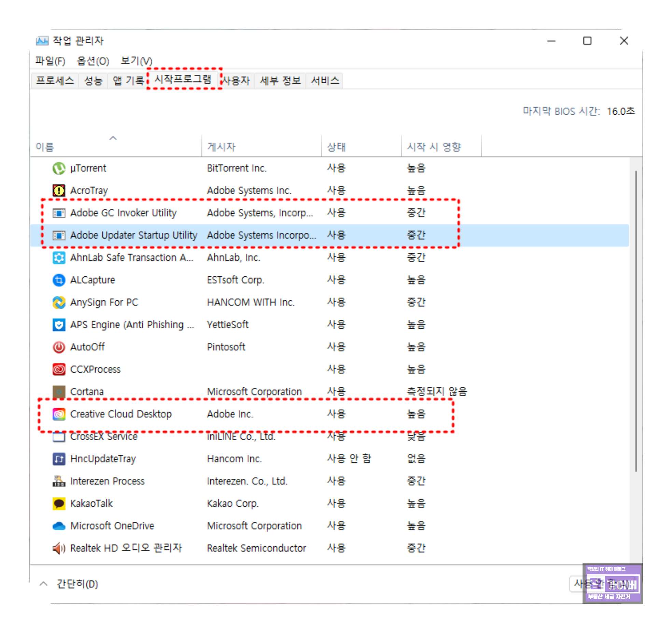Click the vertical scrollbar of startup list
Viewport: 672px width, 633px height.
point(635,321)
